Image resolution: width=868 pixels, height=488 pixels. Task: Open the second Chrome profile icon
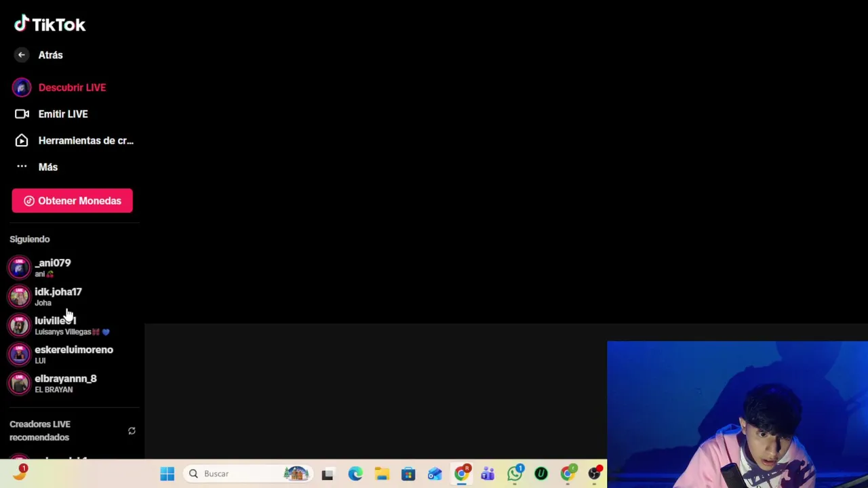pyautogui.click(x=568, y=473)
